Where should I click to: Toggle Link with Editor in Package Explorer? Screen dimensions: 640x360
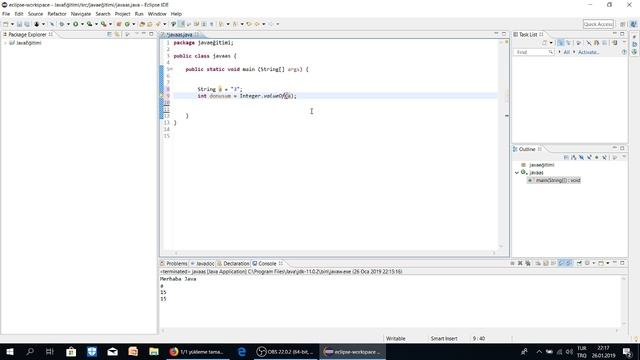(117, 34)
